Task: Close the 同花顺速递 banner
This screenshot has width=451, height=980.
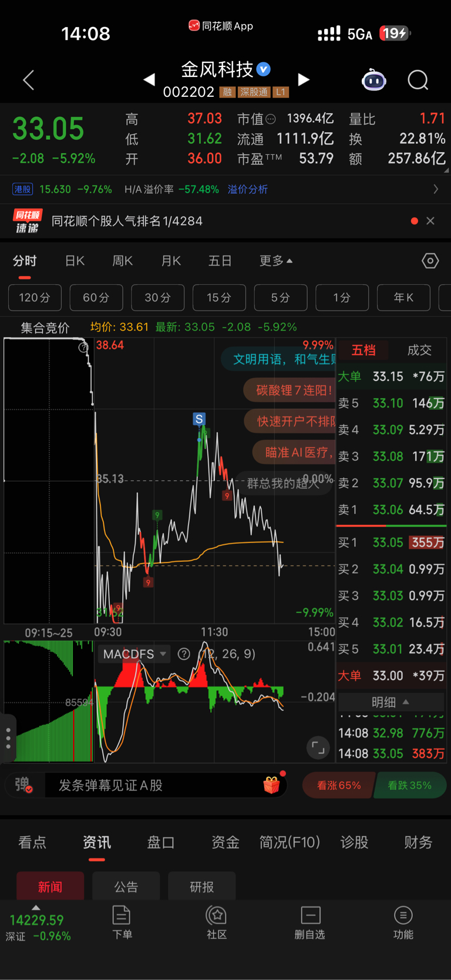Action: pyautogui.click(x=430, y=221)
